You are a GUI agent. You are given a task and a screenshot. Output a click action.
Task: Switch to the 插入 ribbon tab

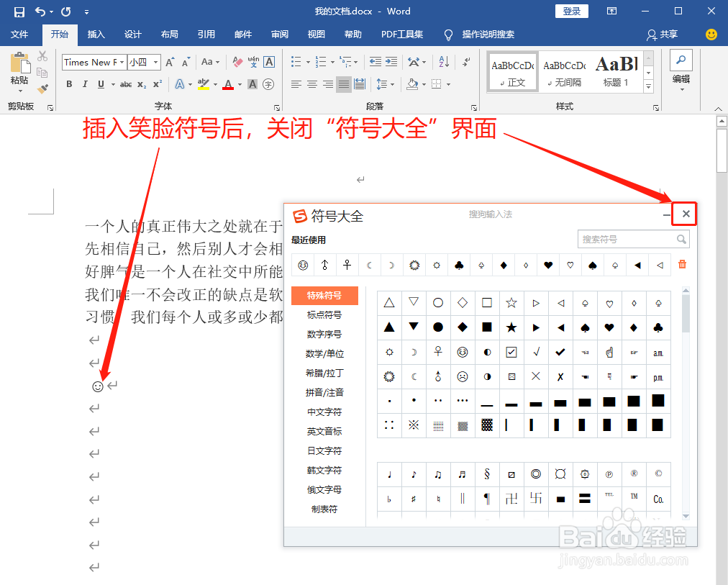click(96, 34)
